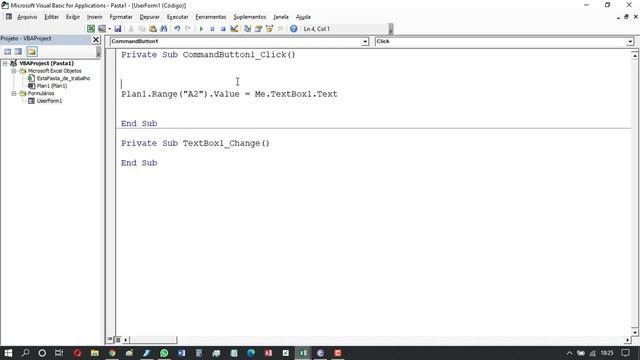This screenshot has width=640, height=360.
Task: Open the Editar menu
Action: (x=51, y=17)
